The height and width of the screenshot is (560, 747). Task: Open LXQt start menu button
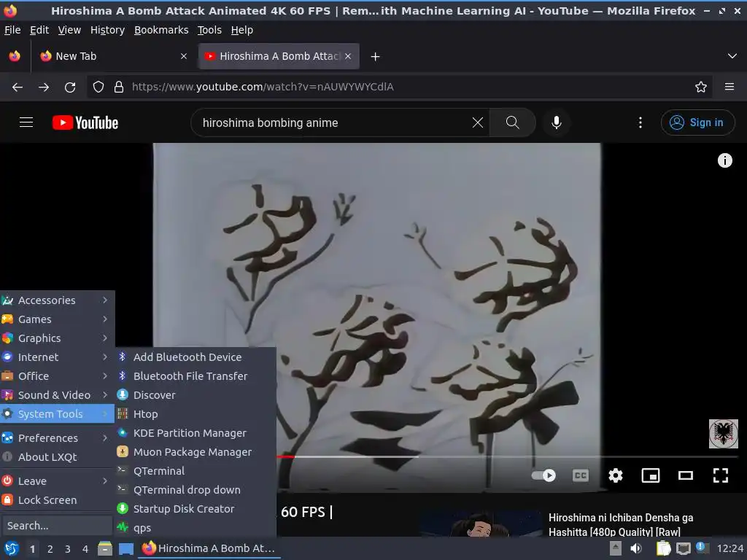coord(12,548)
